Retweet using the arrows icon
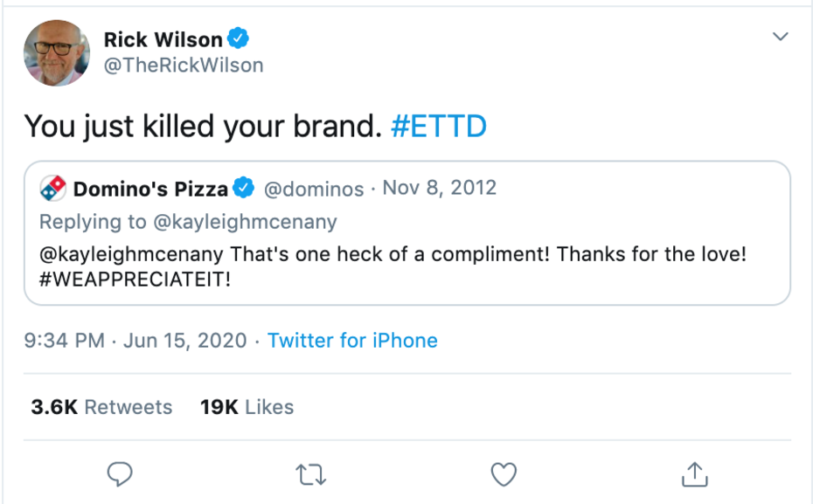813x504 pixels. 311,474
